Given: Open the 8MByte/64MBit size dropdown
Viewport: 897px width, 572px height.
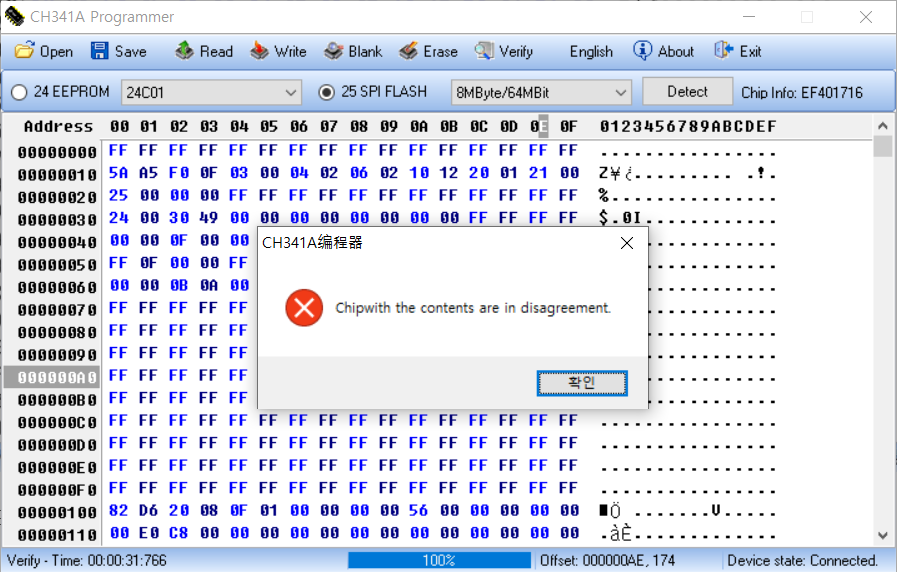Looking at the screenshot, I should pyautogui.click(x=541, y=92).
